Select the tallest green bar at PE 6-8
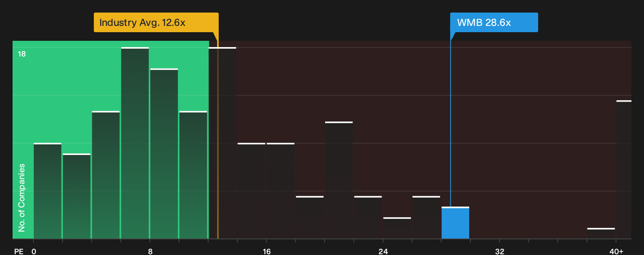 click(x=135, y=143)
